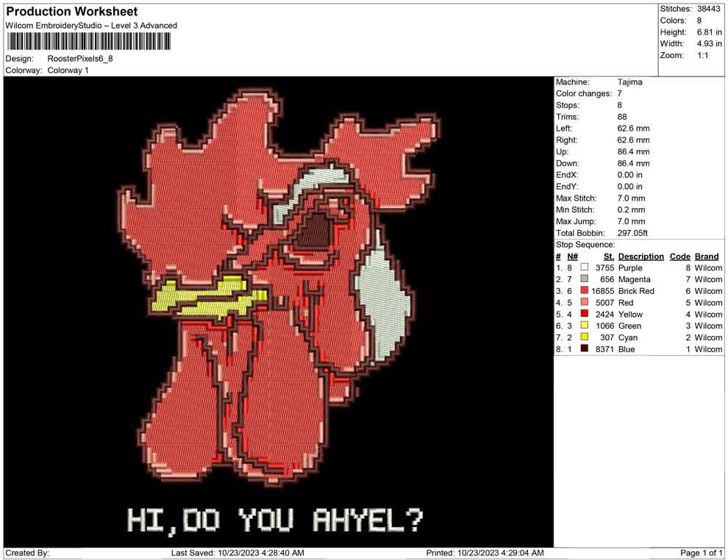Click stitch count 8371 in the Blue row

605,349
